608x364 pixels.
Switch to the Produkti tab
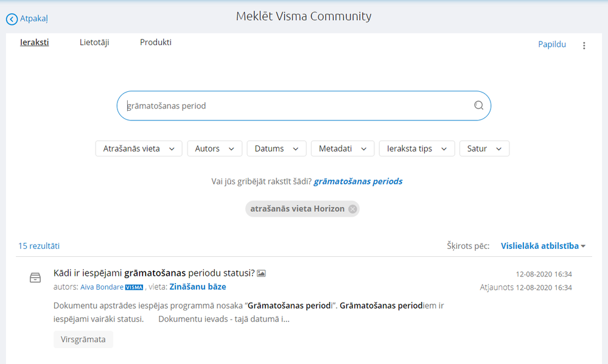(x=156, y=43)
